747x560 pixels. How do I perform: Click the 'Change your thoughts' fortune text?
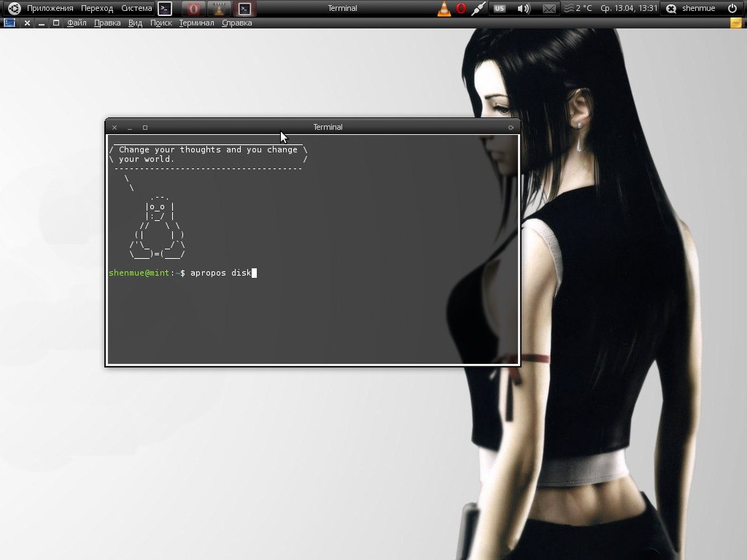208,149
